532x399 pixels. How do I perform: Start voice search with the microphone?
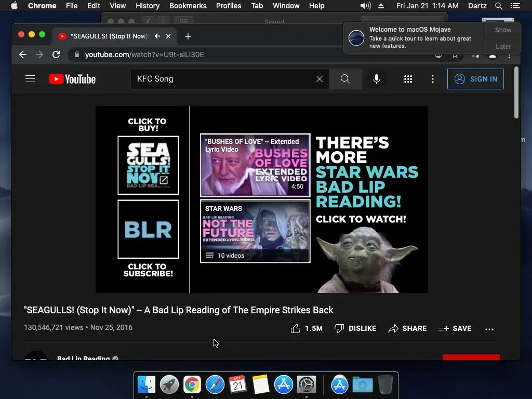(376, 79)
